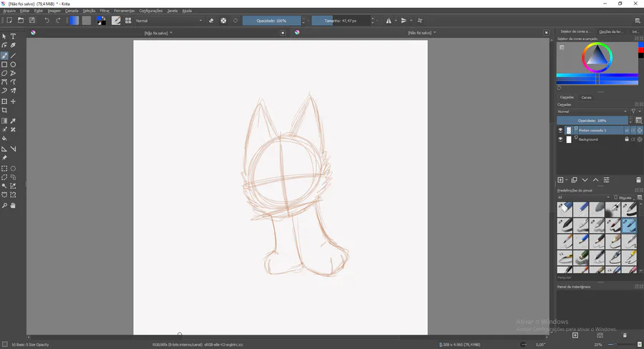Image resolution: width=644 pixels, height=349 pixels.
Task: Activate the Pan hand tool
Action: [13, 205]
